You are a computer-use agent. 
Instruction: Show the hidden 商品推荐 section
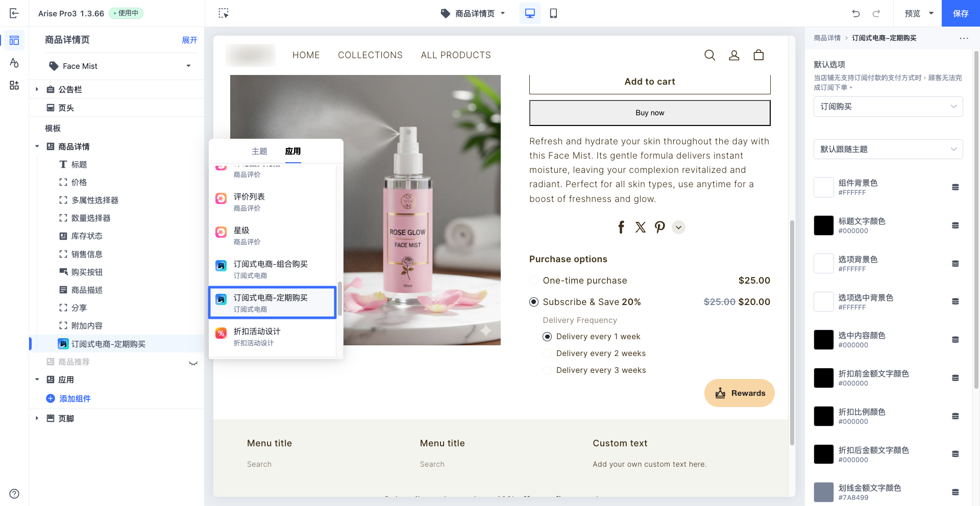click(x=193, y=362)
